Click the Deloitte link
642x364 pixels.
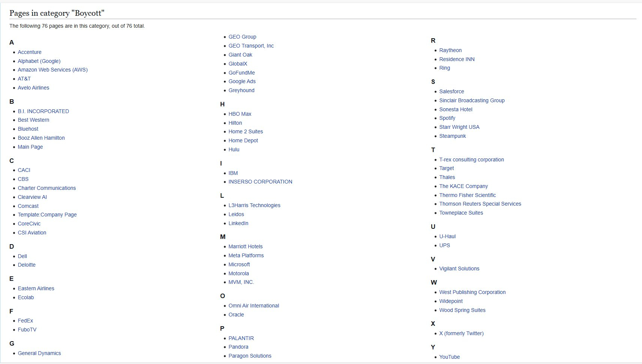(27, 265)
